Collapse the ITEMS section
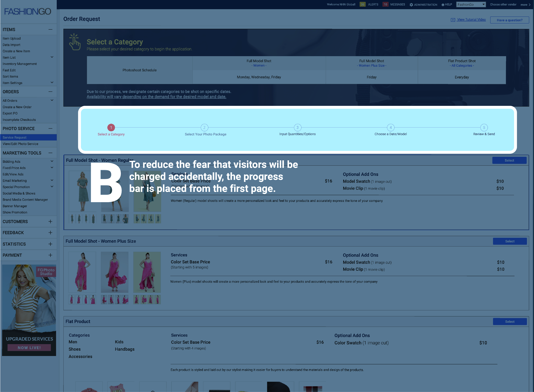 [50, 29]
